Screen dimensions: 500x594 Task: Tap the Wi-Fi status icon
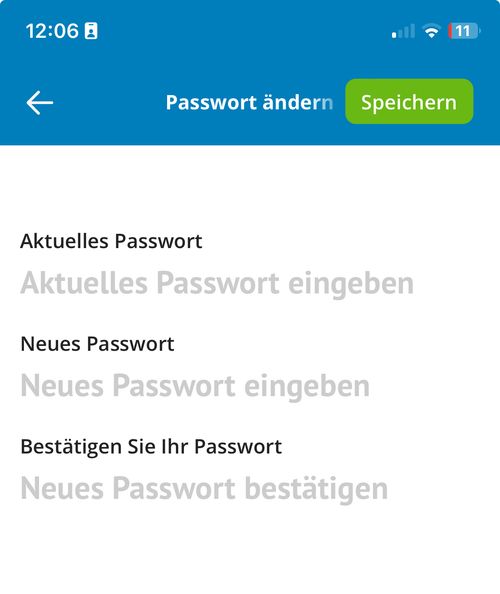(x=432, y=31)
